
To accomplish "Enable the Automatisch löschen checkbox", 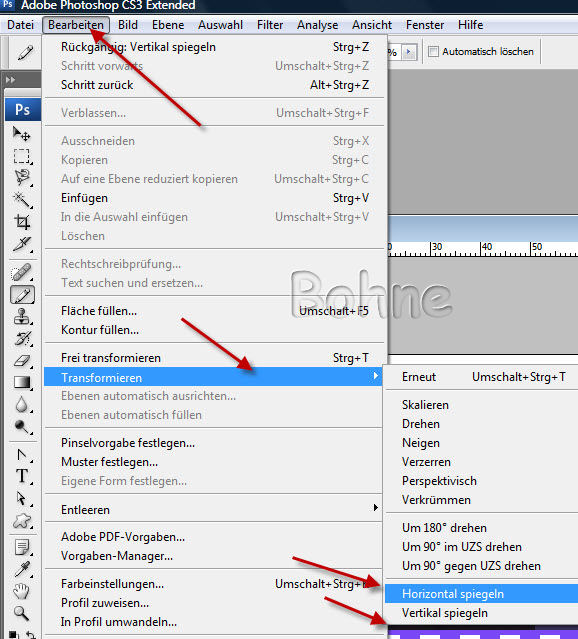I will click(x=433, y=52).
